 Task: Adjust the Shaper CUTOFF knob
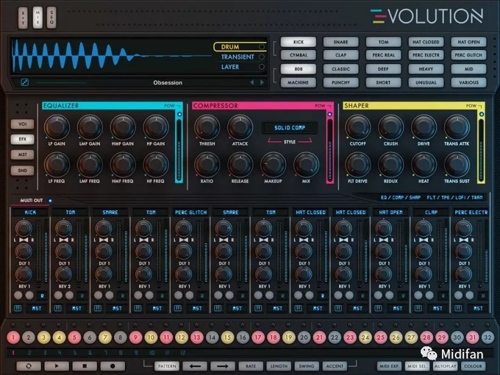tap(358, 127)
